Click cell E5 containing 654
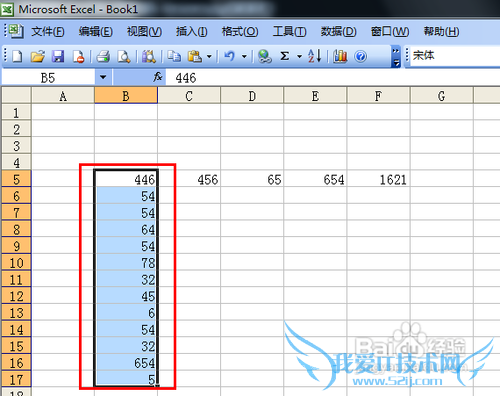Image resolution: width=500 pixels, height=396 pixels. pos(315,179)
